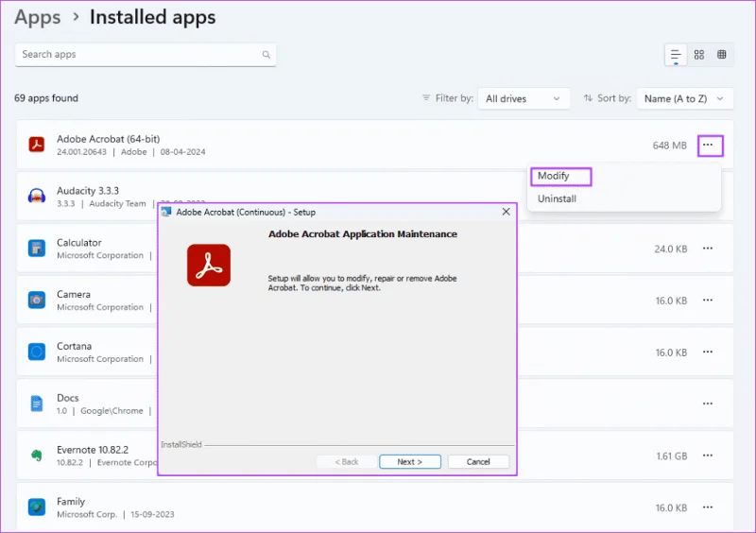Open more options for Docs
Screen dimensions: 756x533
(x=707, y=404)
